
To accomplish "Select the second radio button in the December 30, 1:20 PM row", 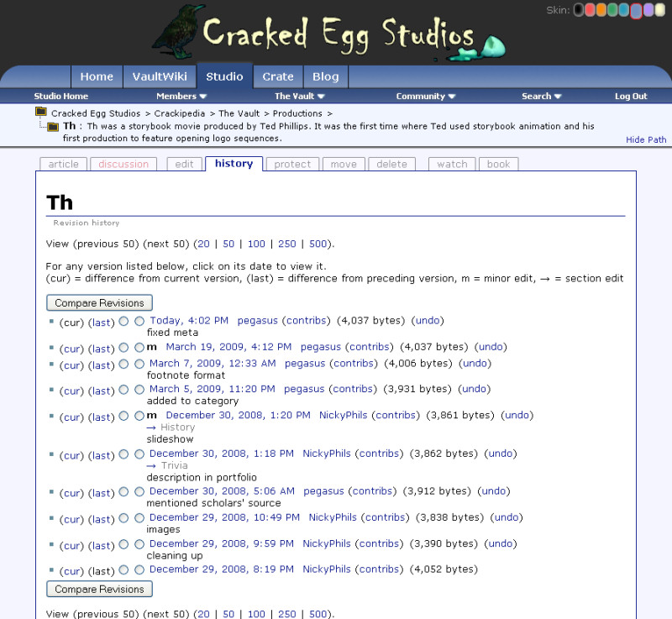I will pyautogui.click(x=139, y=416).
